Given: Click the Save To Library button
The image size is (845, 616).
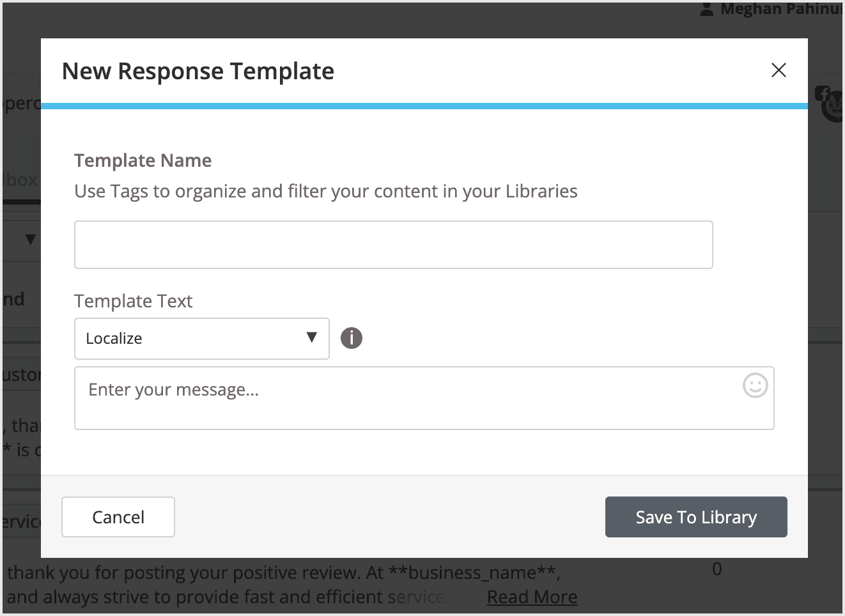Looking at the screenshot, I should pyautogui.click(x=695, y=516).
